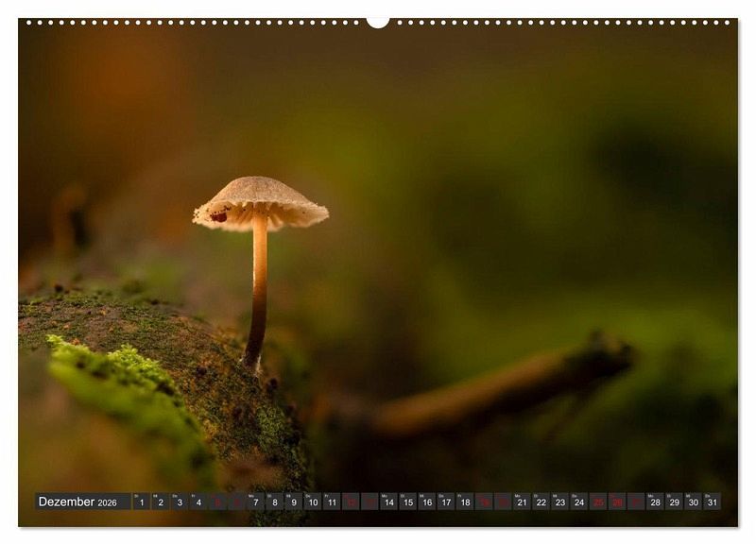The image size is (756, 545).
Task: Pick day 23 in the date strip
Action: pyautogui.click(x=559, y=502)
